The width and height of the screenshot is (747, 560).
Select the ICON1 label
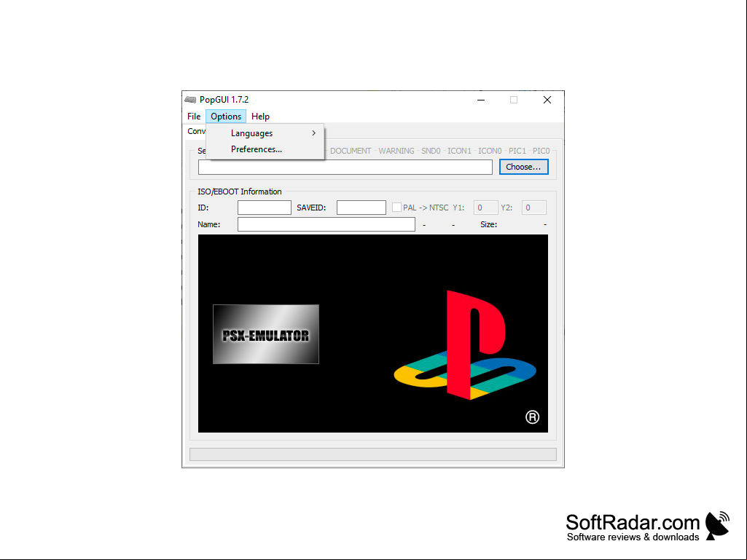click(x=459, y=151)
